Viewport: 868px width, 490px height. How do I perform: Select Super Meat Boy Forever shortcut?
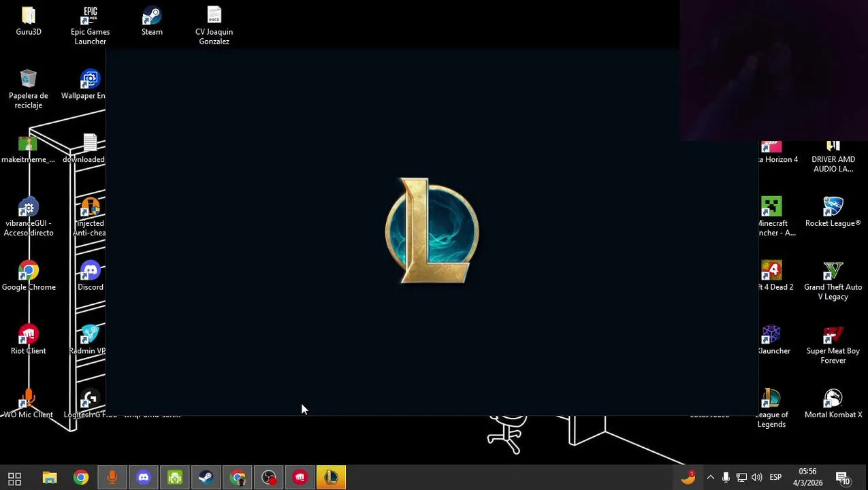click(x=833, y=345)
